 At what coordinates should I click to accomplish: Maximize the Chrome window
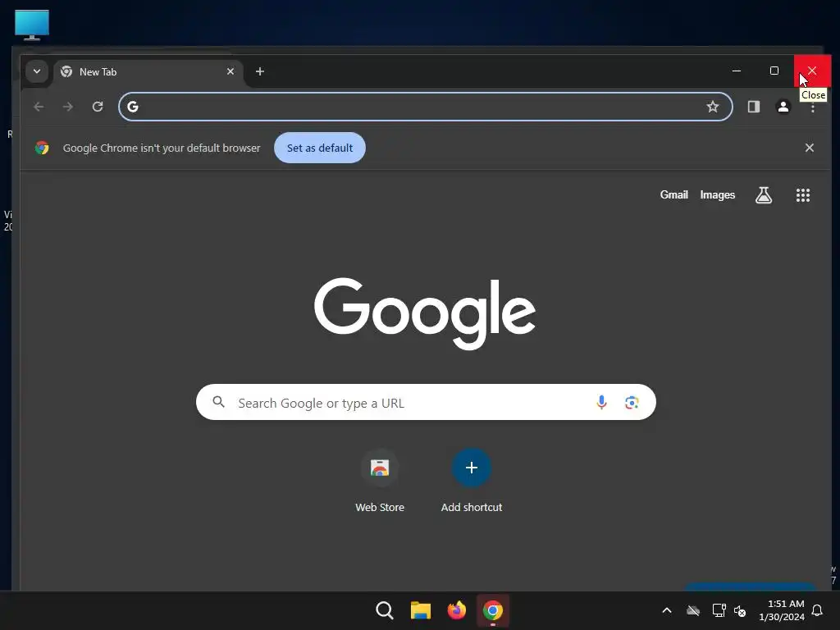[x=774, y=71]
